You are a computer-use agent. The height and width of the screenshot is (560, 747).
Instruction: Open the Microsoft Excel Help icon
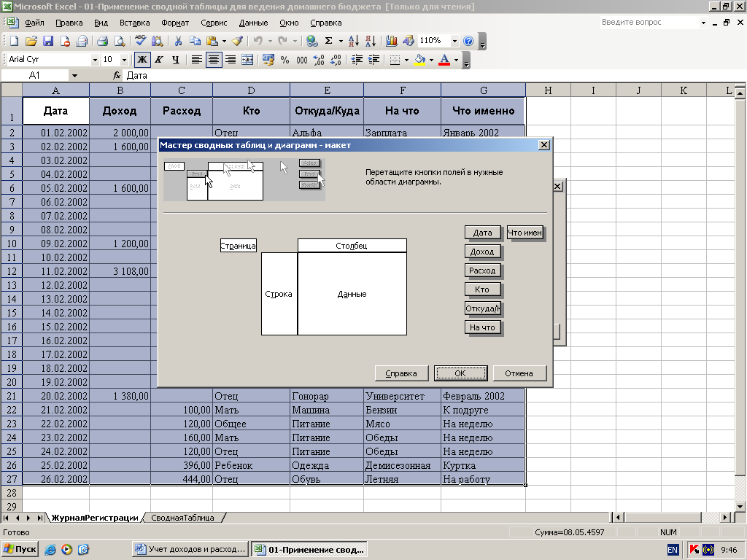pos(468,41)
